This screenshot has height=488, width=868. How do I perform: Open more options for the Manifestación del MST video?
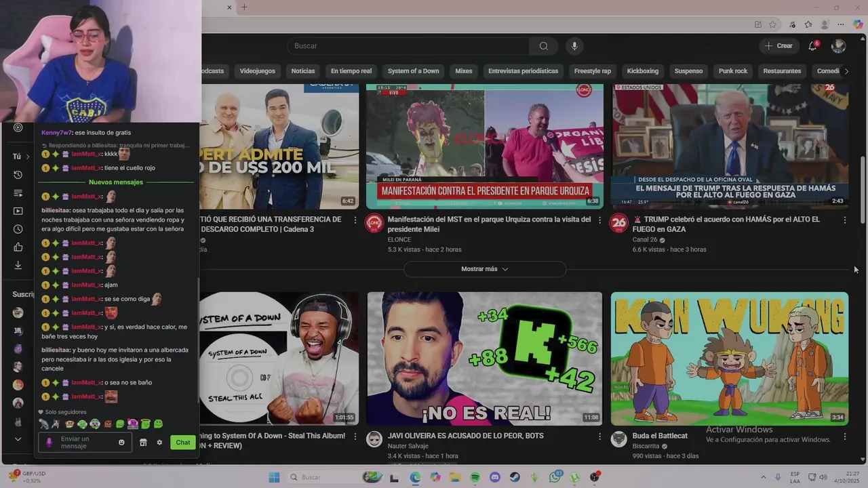tap(599, 220)
